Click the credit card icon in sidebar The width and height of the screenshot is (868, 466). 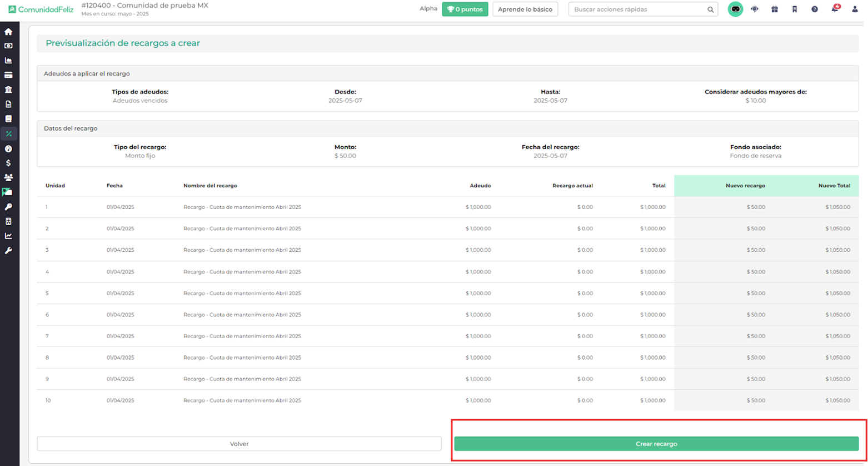click(x=8, y=75)
